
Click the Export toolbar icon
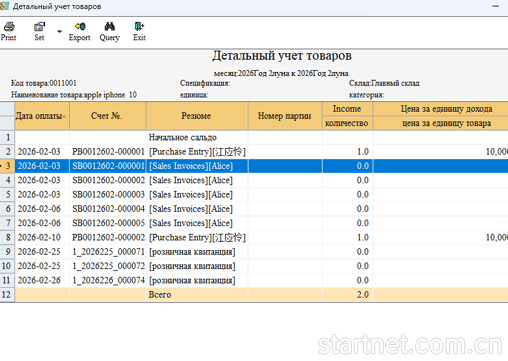pyautogui.click(x=80, y=31)
